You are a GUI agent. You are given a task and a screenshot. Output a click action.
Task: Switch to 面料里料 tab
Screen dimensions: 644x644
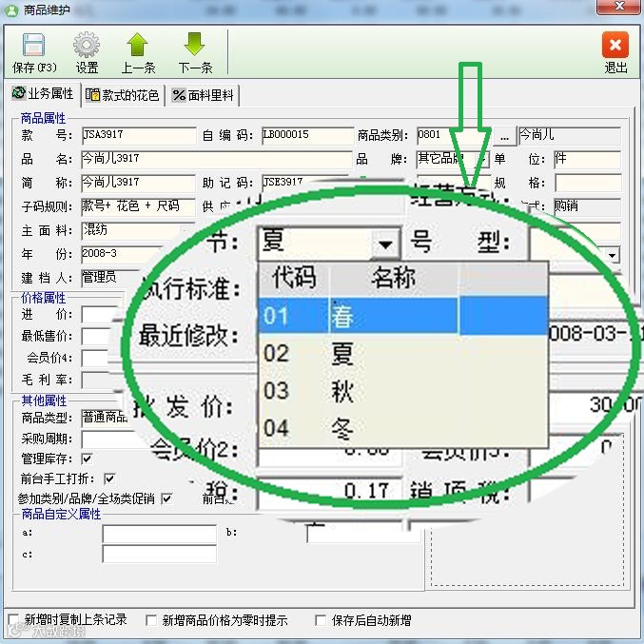(203, 95)
